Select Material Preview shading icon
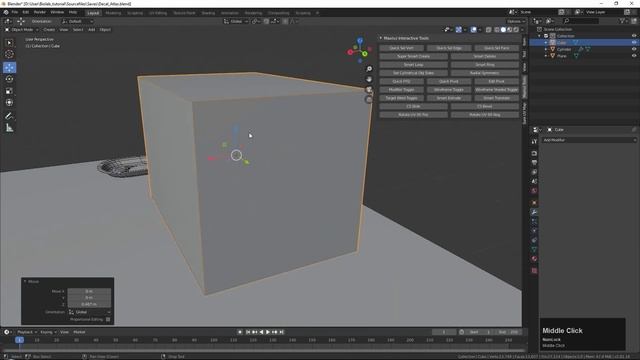The image size is (640, 360). click(x=509, y=30)
